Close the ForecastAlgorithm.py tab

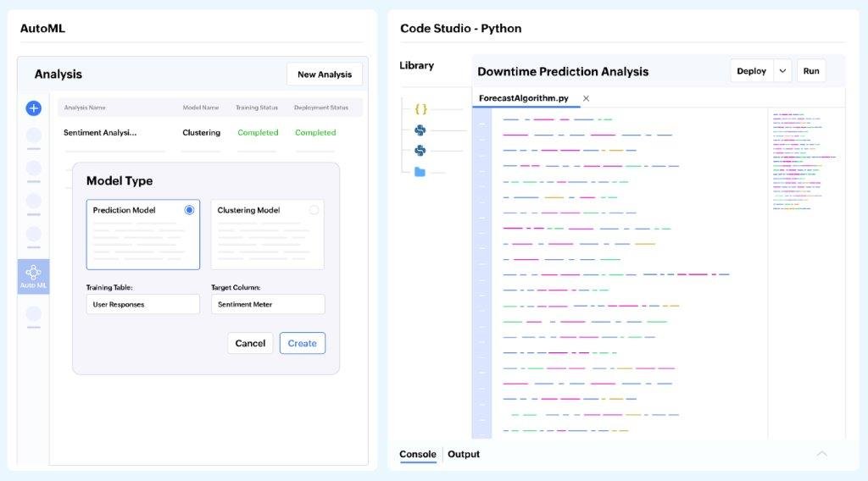click(586, 98)
